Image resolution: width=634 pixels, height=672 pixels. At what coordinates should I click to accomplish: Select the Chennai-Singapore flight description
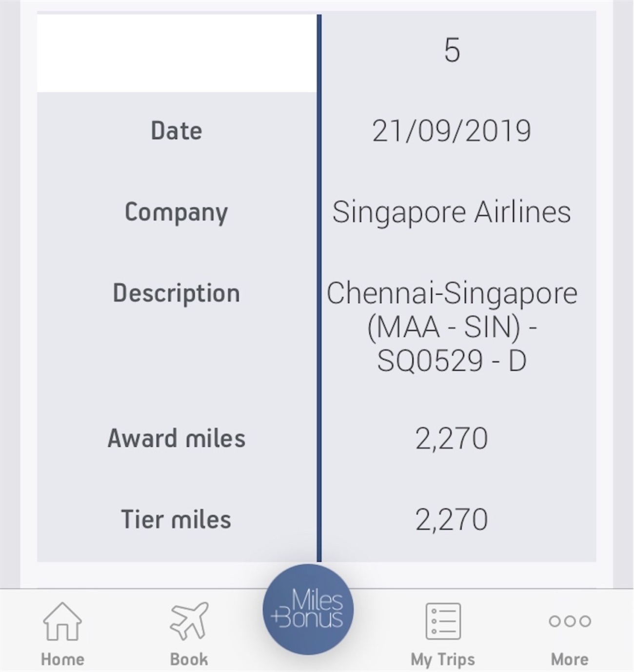(x=452, y=326)
